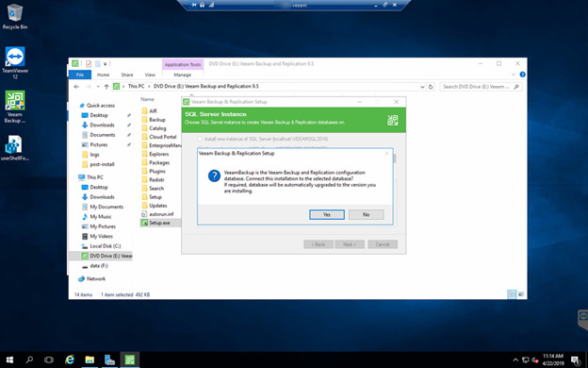Open the File tab in Explorer
The height and width of the screenshot is (368, 588).
coord(80,75)
